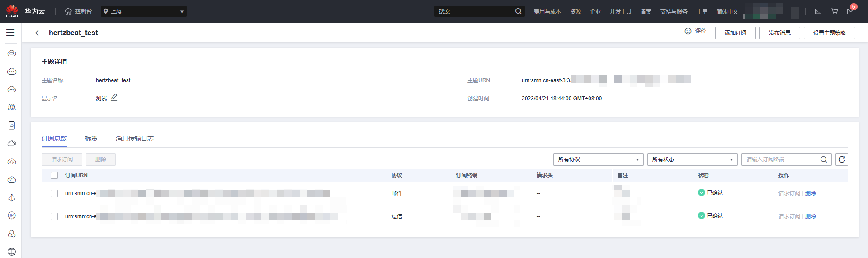Open the shopping cart icon

pos(835,11)
